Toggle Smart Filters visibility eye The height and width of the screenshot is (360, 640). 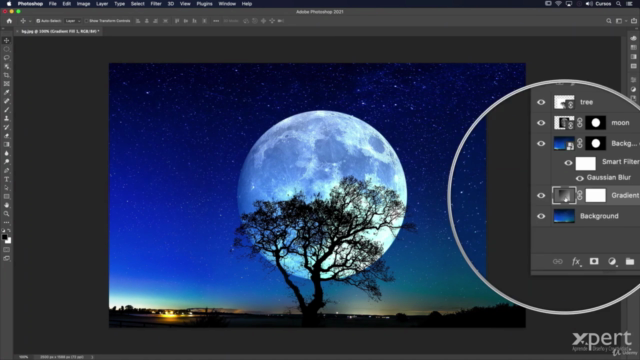pyautogui.click(x=568, y=163)
